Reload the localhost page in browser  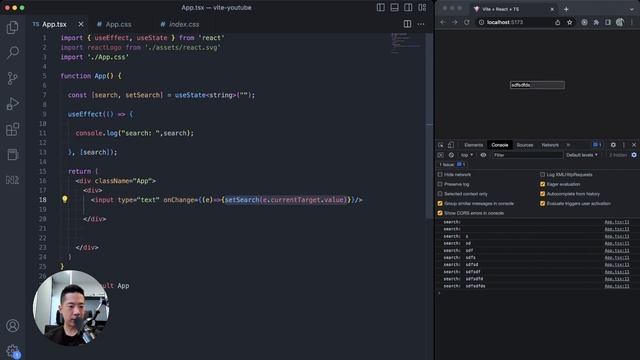point(467,22)
